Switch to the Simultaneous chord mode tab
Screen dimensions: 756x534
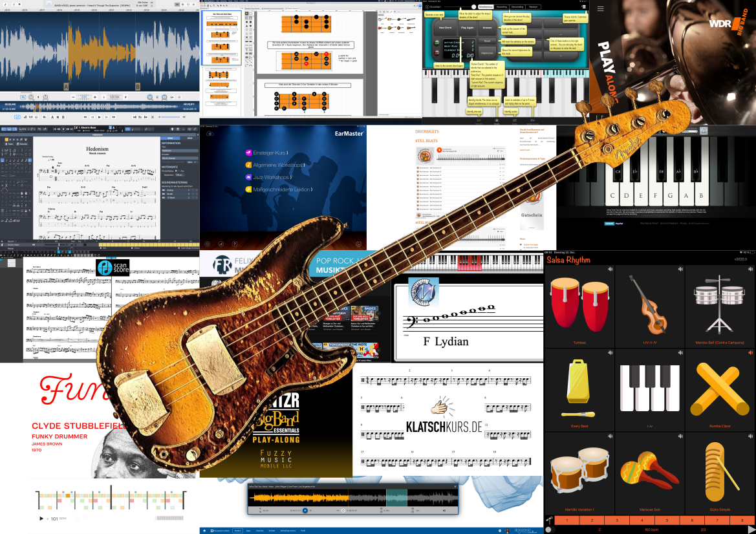[486, 6]
